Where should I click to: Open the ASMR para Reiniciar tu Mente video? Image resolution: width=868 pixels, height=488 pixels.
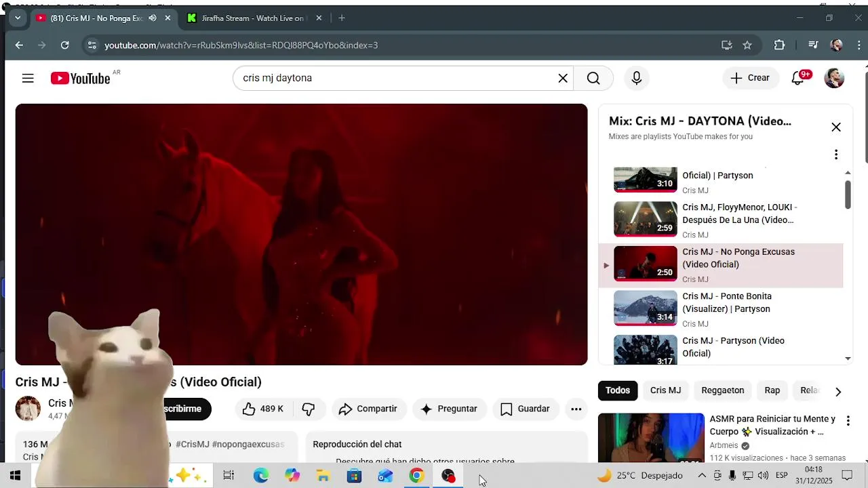[772, 425]
